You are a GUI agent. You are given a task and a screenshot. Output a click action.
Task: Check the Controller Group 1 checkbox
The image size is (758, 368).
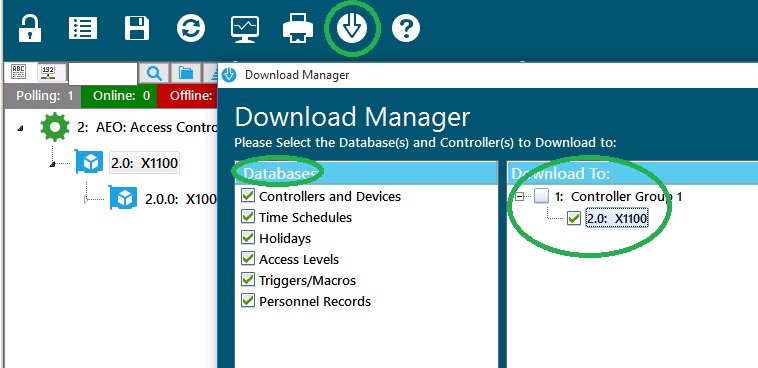[542, 196]
